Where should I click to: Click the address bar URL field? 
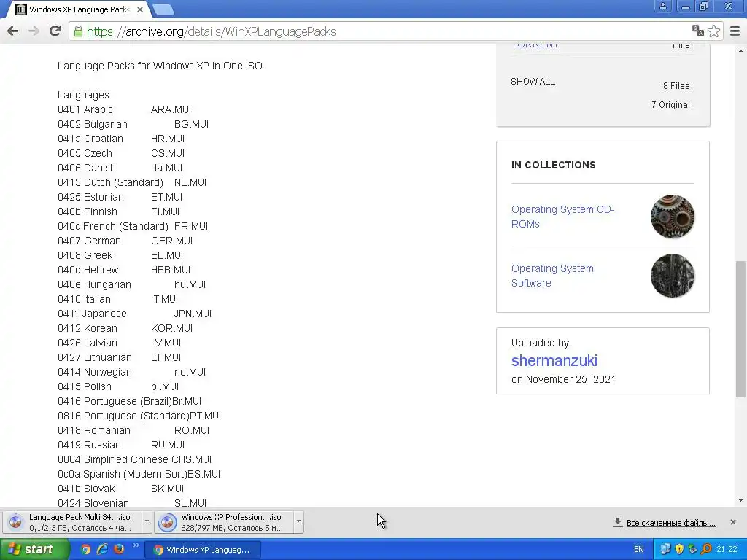(x=381, y=31)
